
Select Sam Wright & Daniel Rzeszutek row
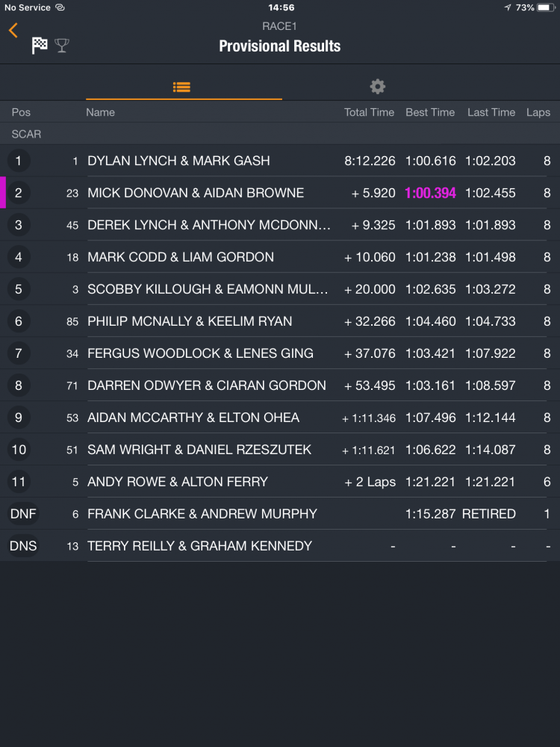(x=199, y=450)
